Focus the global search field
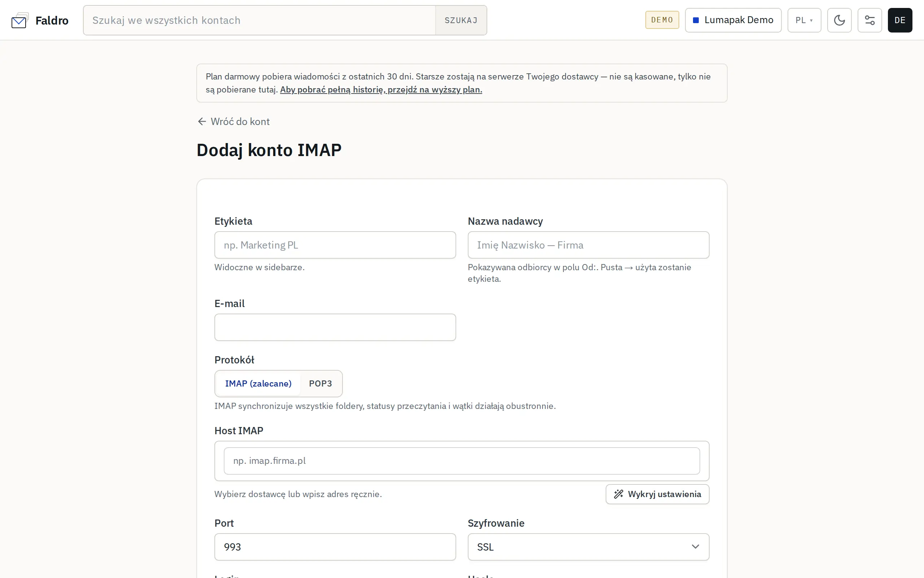924x578 pixels. point(260,20)
